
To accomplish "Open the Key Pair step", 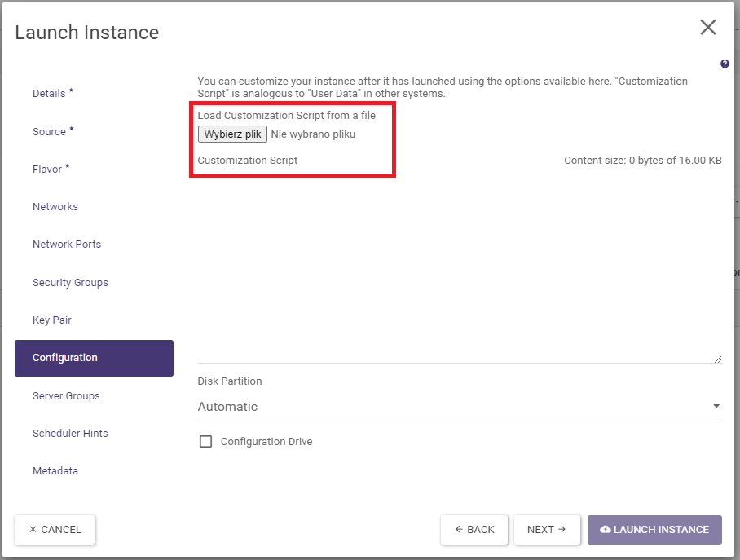I will (52, 320).
